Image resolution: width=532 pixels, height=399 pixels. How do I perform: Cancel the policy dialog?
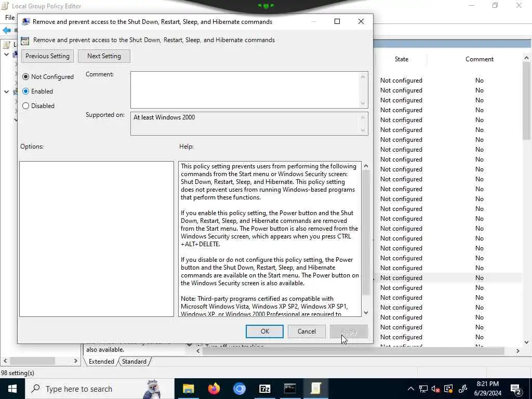307,331
